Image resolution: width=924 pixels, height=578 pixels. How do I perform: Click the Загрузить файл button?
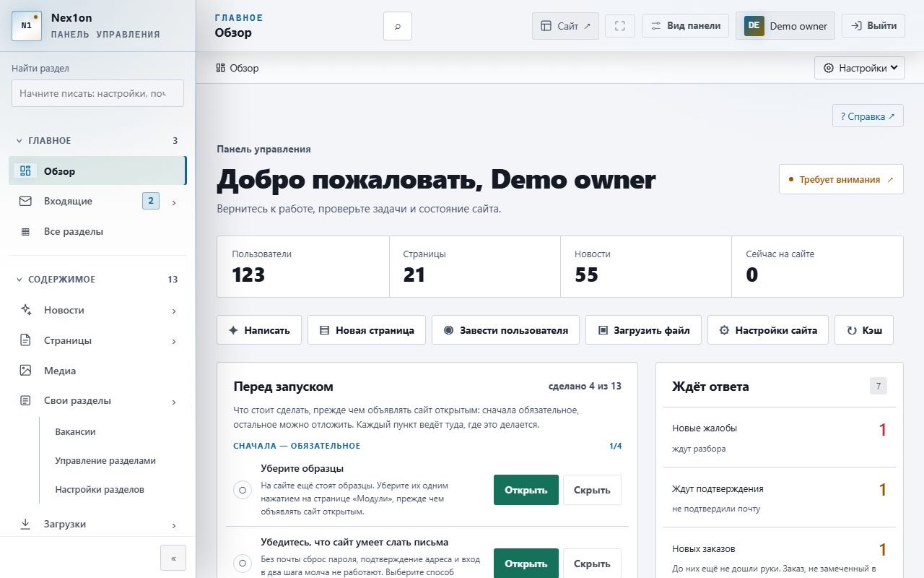(x=643, y=329)
